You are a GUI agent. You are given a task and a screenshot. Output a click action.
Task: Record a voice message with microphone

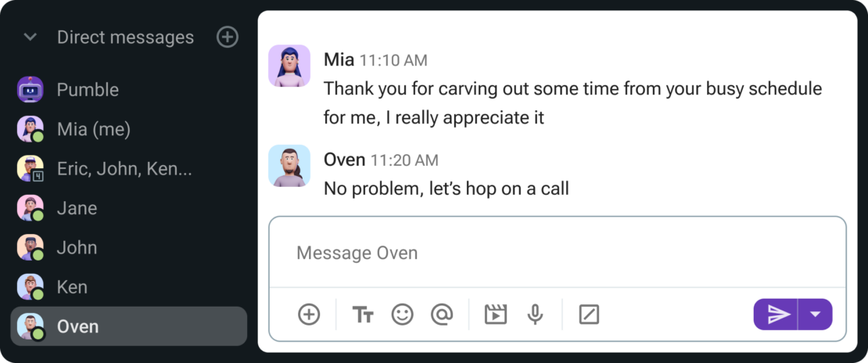pos(535,314)
